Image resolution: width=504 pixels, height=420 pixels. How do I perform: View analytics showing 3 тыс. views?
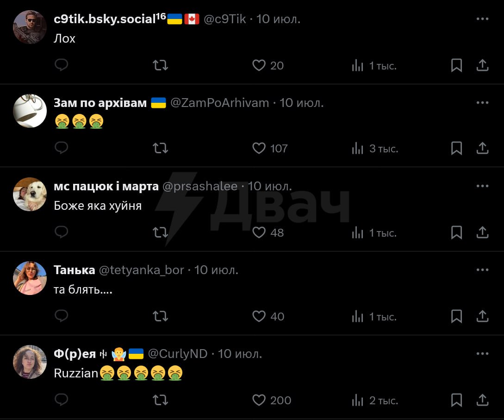[375, 149]
